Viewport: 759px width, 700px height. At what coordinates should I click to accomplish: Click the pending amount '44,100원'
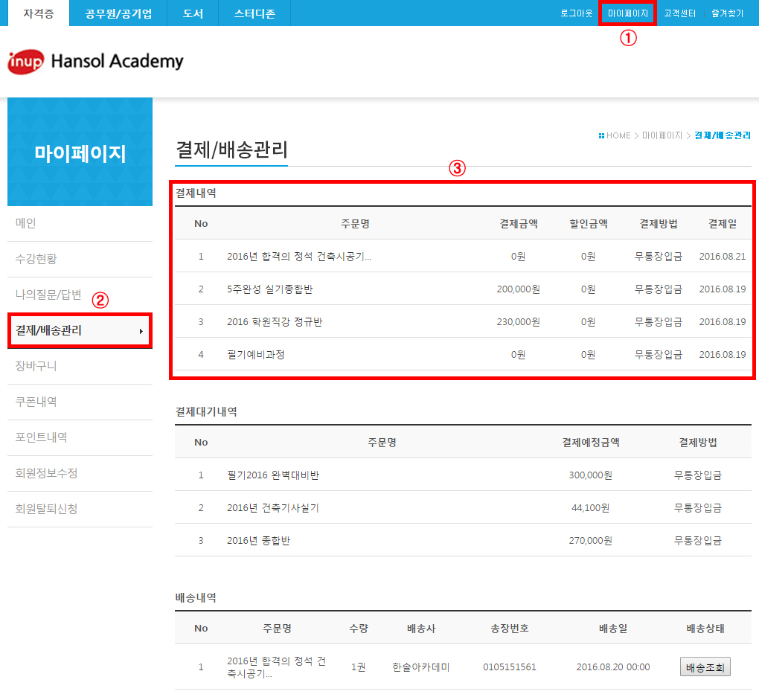(x=590, y=508)
